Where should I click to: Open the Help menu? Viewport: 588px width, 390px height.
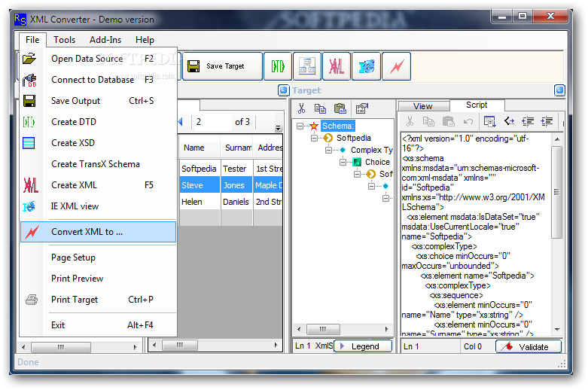coord(145,40)
